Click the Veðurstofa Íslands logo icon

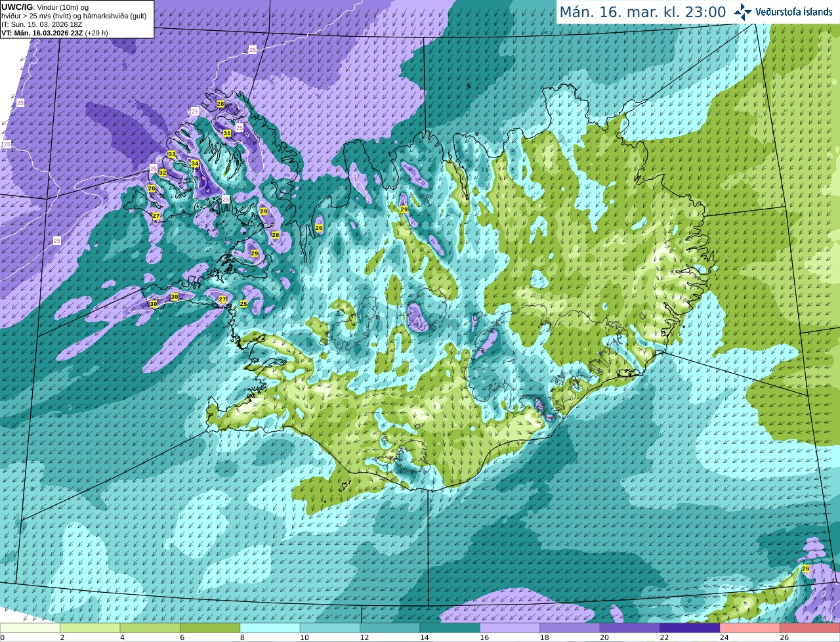pyautogui.click(x=743, y=12)
